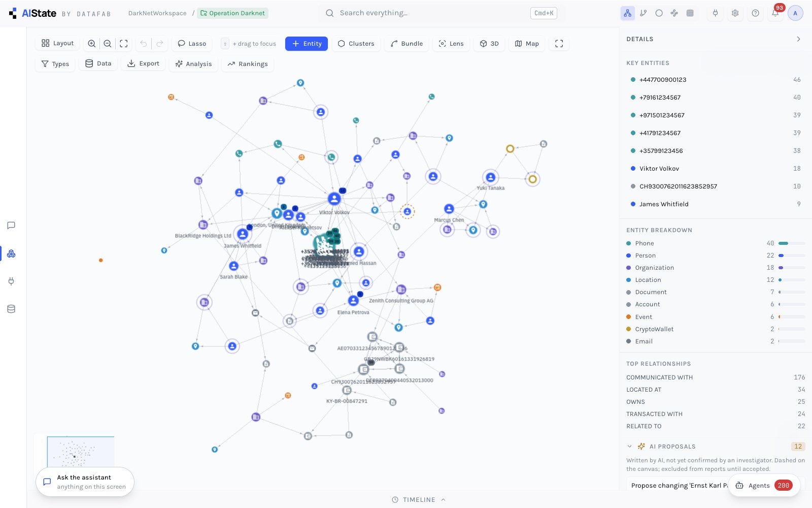
Task: Click the zoom out magnifier icon
Action: 108,44
